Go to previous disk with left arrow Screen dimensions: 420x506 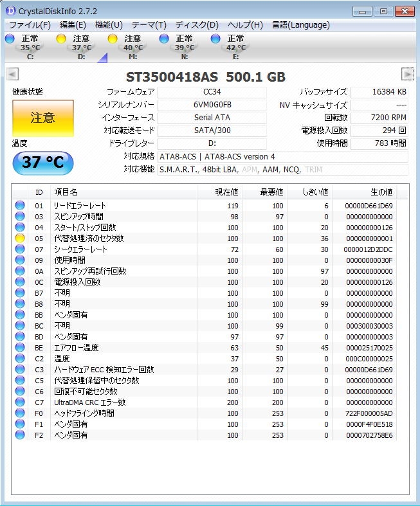[x=12, y=74]
